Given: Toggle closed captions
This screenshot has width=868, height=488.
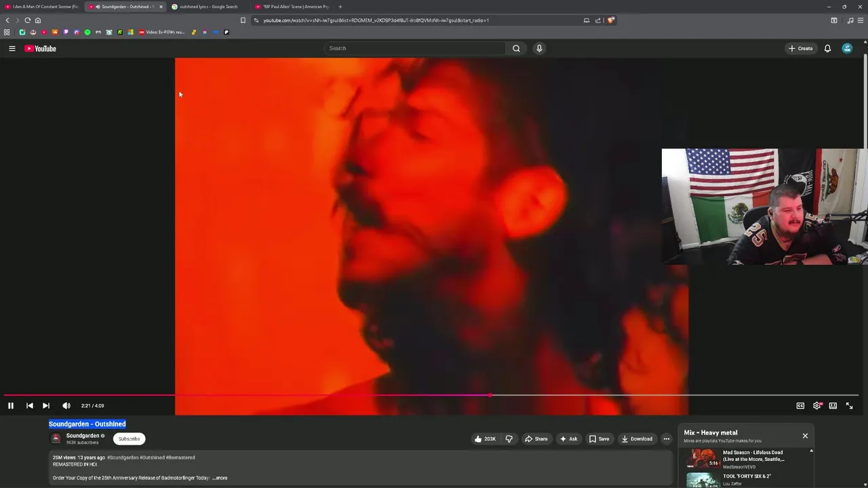Looking at the screenshot, I should tap(800, 405).
